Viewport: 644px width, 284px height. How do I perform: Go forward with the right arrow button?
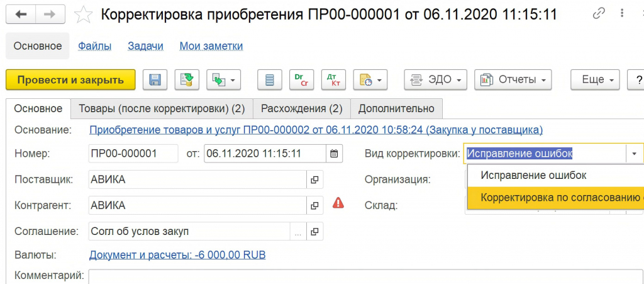click(50, 14)
